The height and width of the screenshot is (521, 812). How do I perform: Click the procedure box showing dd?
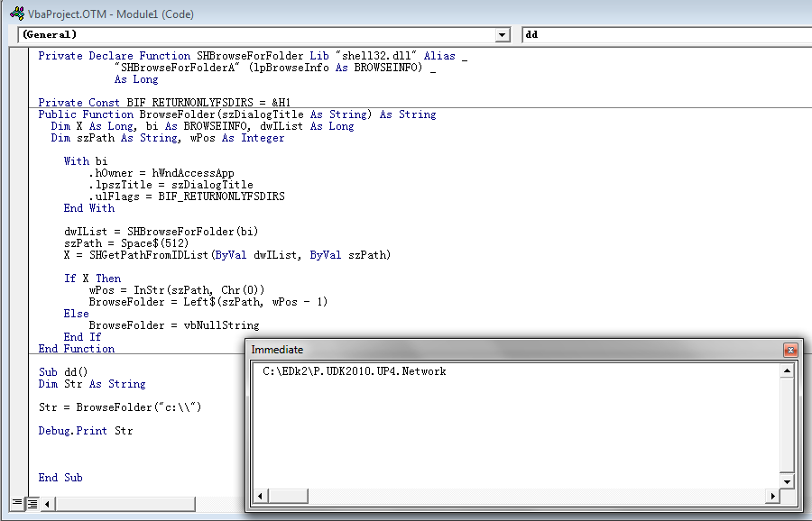(667, 34)
